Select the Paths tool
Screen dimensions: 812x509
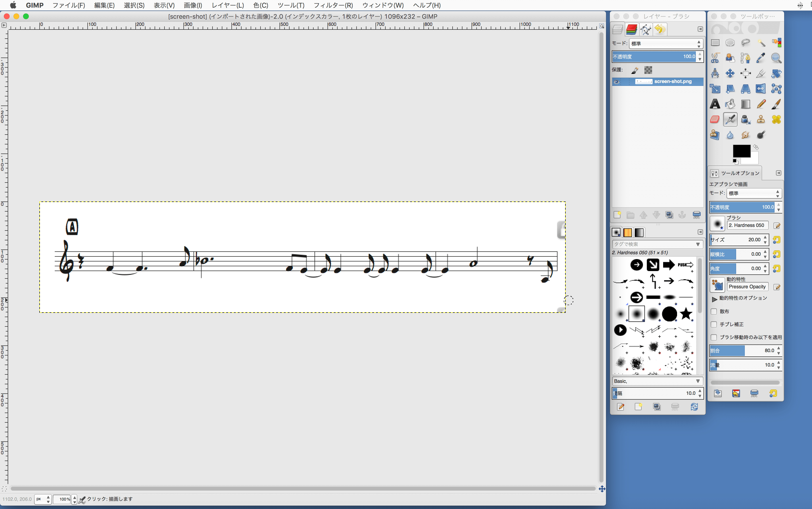[746, 58]
